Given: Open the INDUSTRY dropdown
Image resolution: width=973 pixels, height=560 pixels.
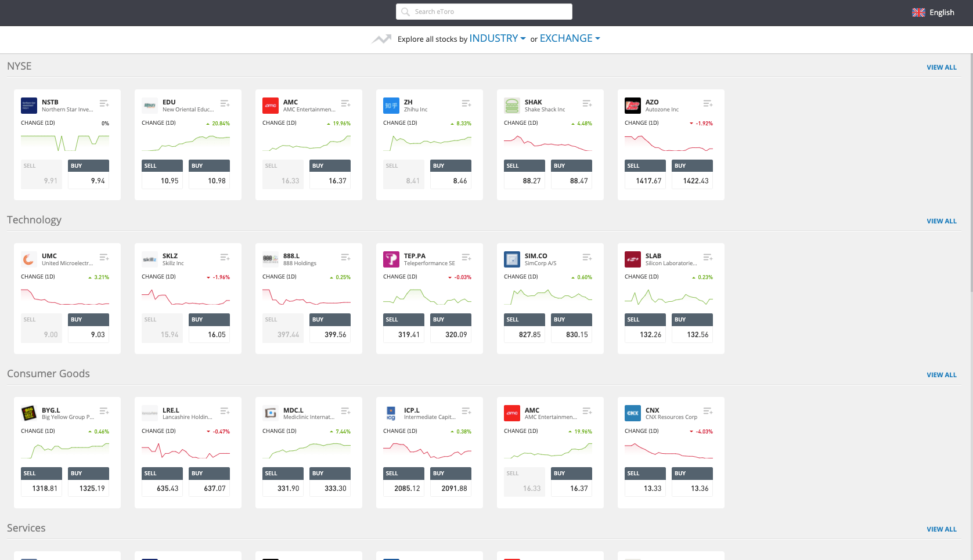Looking at the screenshot, I should point(498,38).
